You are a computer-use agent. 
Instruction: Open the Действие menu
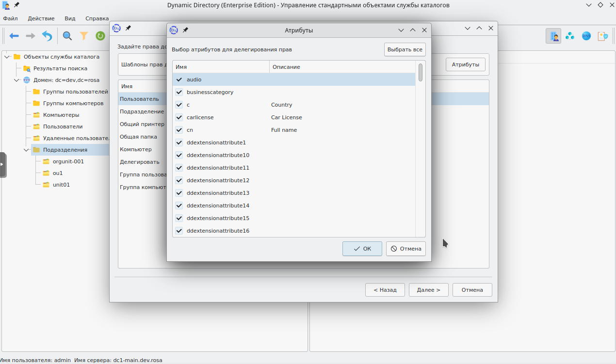click(x=41, y=18)
